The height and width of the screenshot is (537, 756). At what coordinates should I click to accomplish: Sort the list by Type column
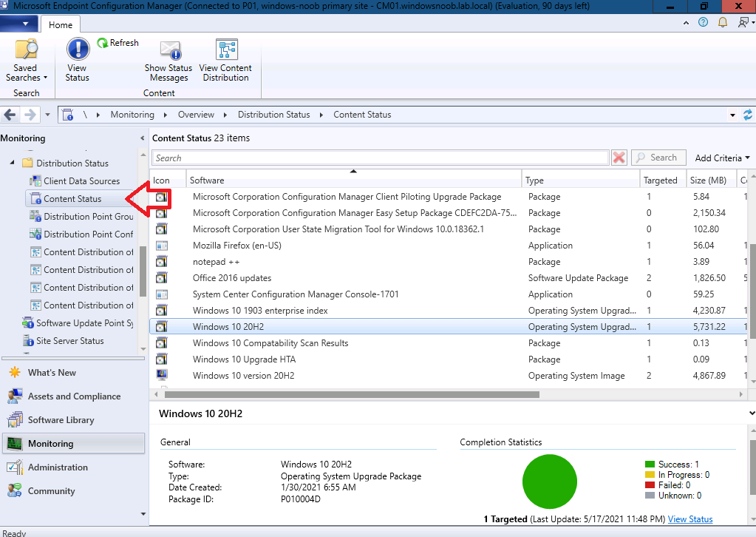point(581,180)
